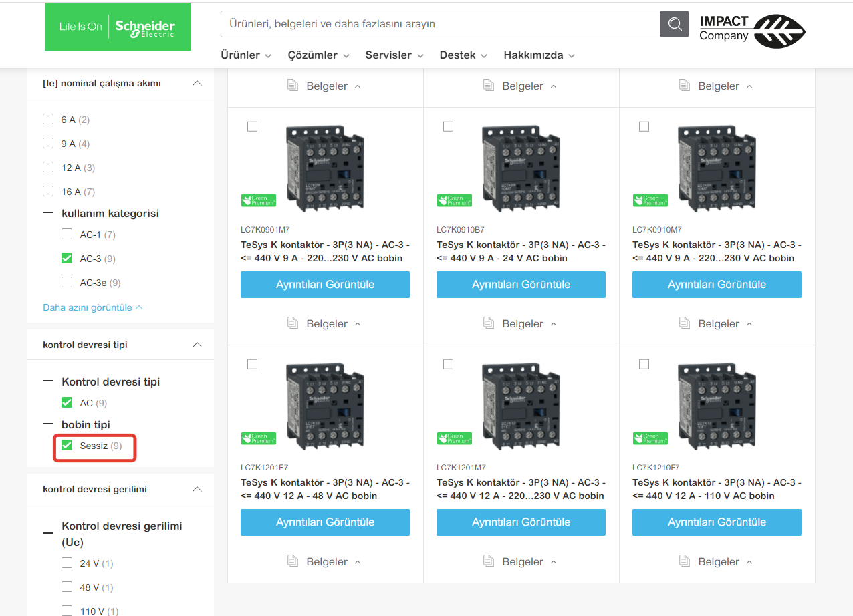
Task: Click document icon under LC7K0910B7 Belgeler
Action: point(488,323)
